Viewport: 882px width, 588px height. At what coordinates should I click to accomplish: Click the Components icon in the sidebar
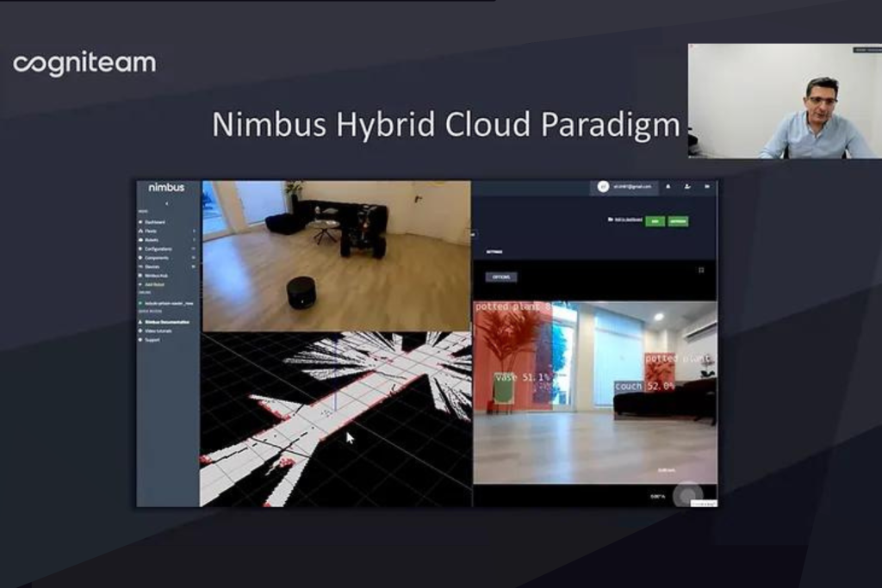point(140,258)
